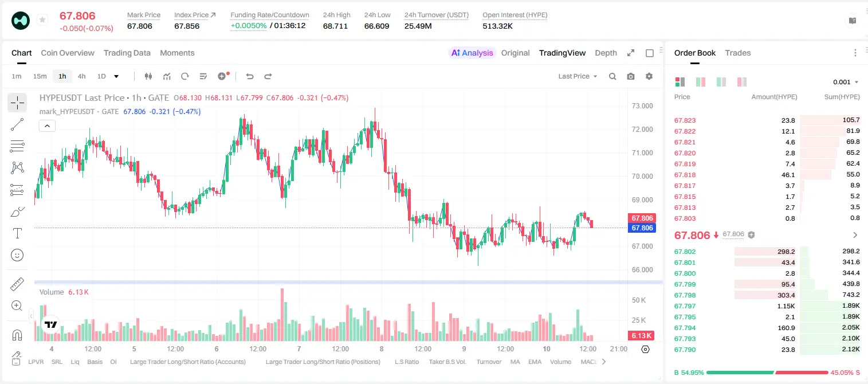Viewport: 868px width, 384px height.
Task: Open chart settings gear icon
Action: [649, 76]
